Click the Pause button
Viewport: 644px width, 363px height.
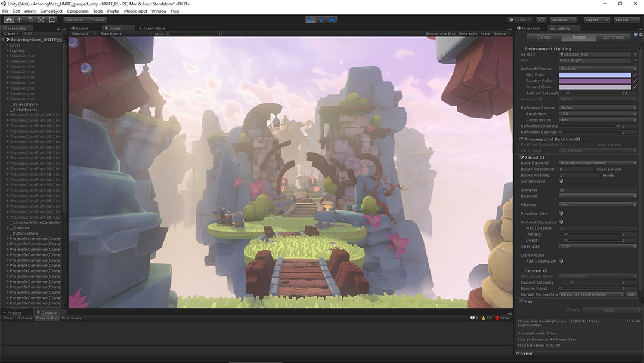(321, 20)
